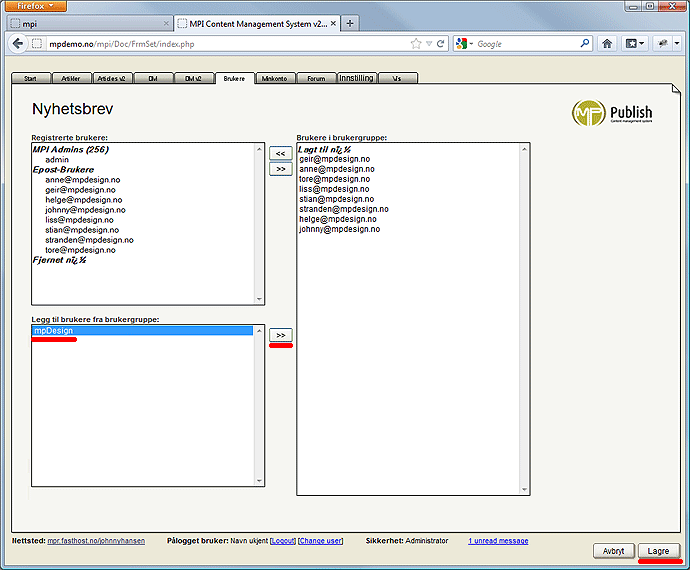
Task: Open the 1 unread message link
Action: [x=498, y=541]
